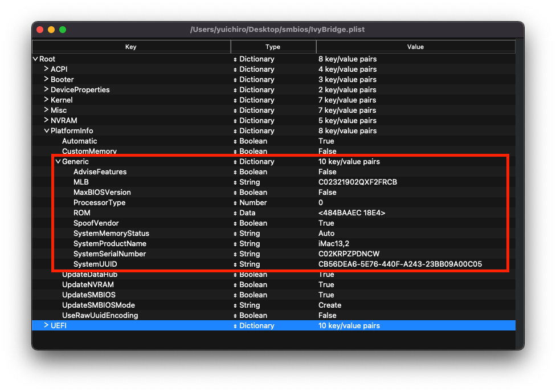Image resolution: width=556 pixels, height=392 pixels.
Task: Click the Key column header
Action: coord(131,47)
